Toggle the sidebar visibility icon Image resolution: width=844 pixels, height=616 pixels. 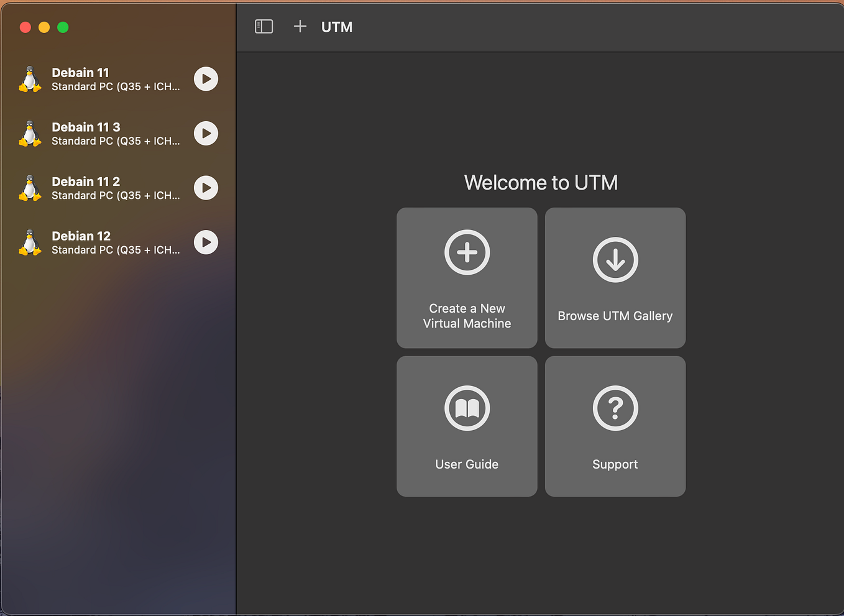(264, 27)
